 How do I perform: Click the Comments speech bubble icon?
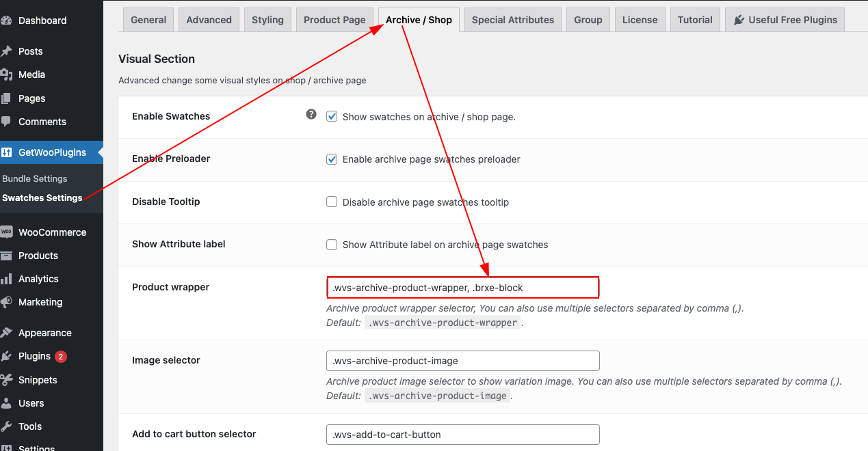click(5, 122)
